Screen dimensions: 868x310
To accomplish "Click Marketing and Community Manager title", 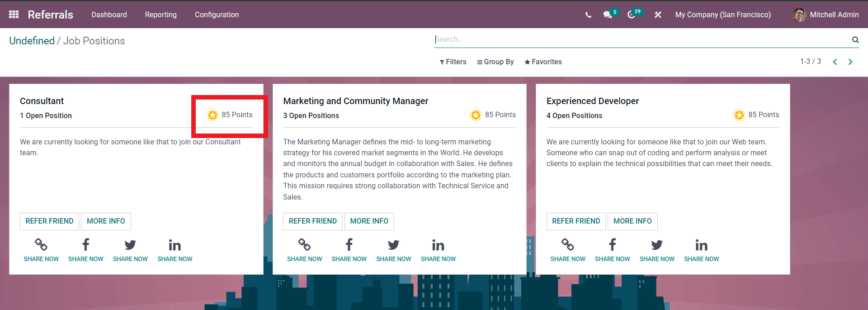I will click(356, 101).
